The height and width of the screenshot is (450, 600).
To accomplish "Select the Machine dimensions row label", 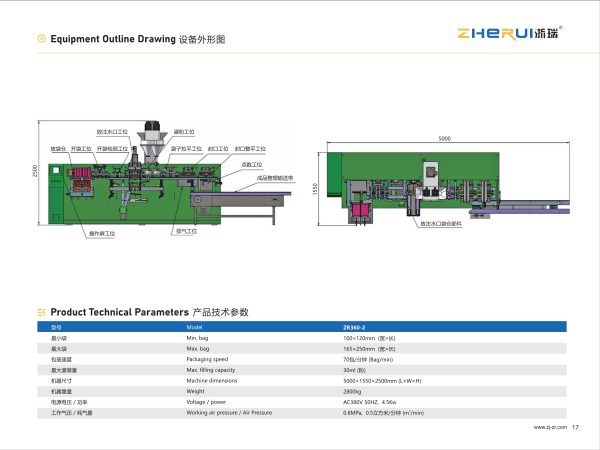I will (x=212, y=381).
